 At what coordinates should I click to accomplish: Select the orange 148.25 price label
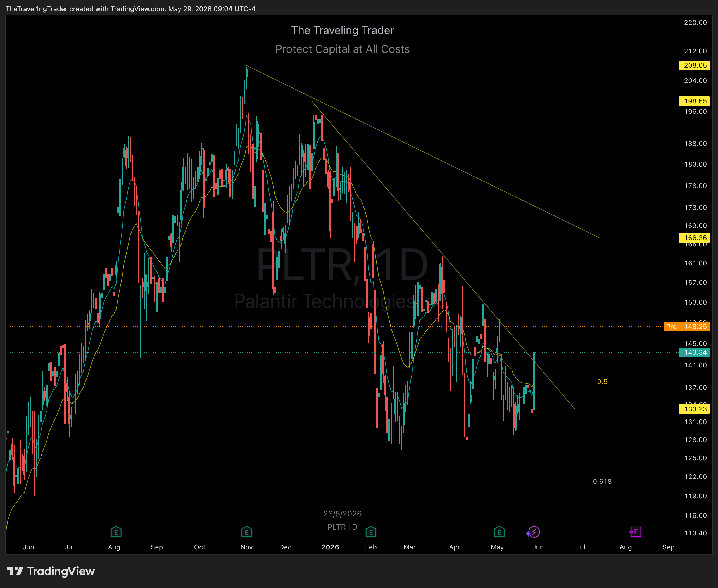click(695, 326)
